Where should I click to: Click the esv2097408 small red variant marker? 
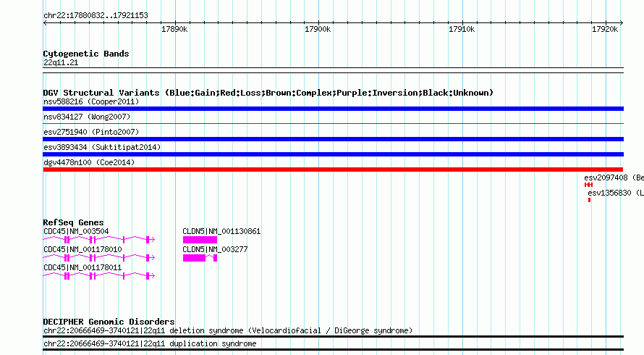(x=588, y=185)
